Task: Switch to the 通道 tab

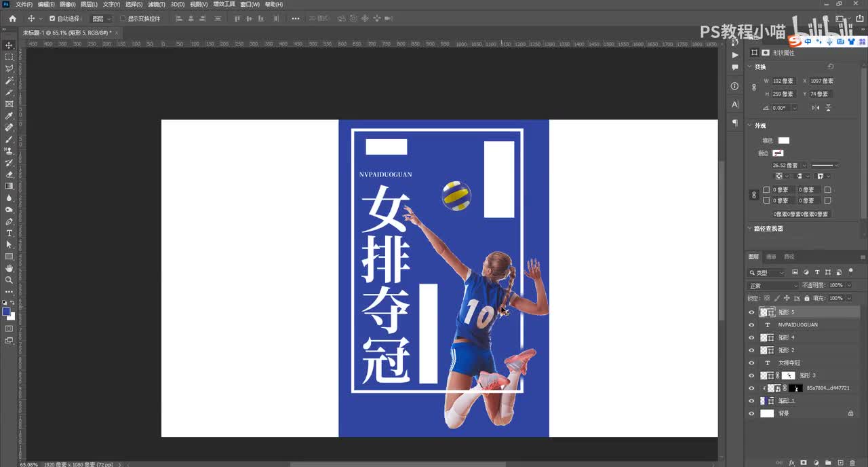Action: tap(771, 257)
